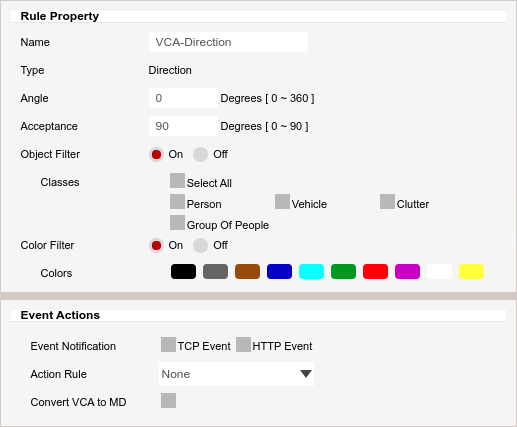Check the Group Of People box

(177, 223)
